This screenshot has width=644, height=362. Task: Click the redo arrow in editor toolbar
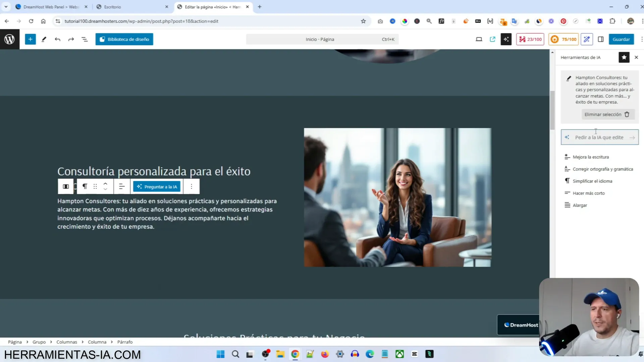[71, 39]
